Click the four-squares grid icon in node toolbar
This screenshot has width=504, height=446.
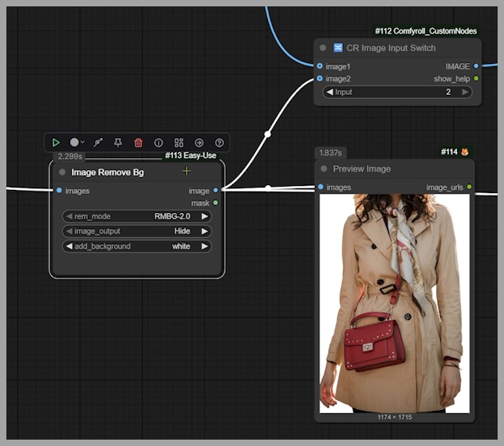coord(179,143)
